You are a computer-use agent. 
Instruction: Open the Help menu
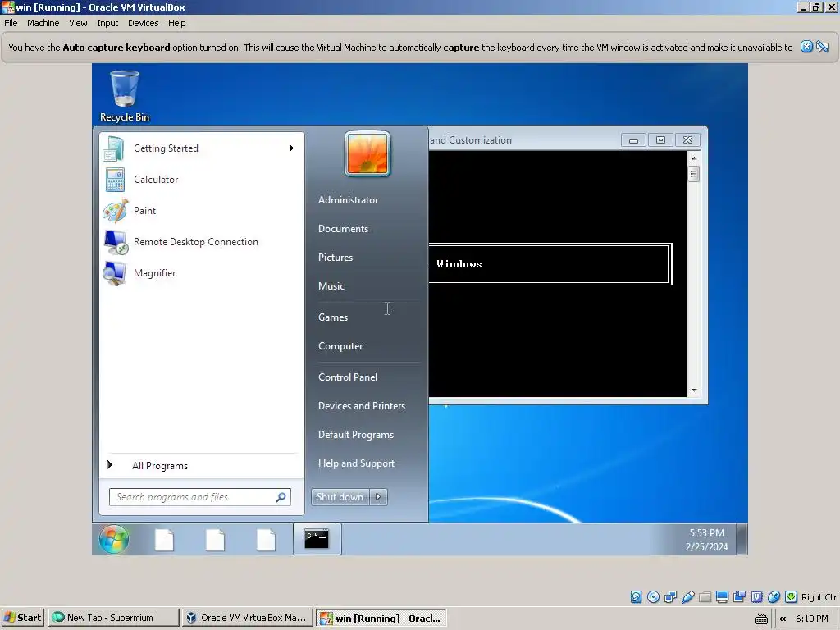pos(177,23)
